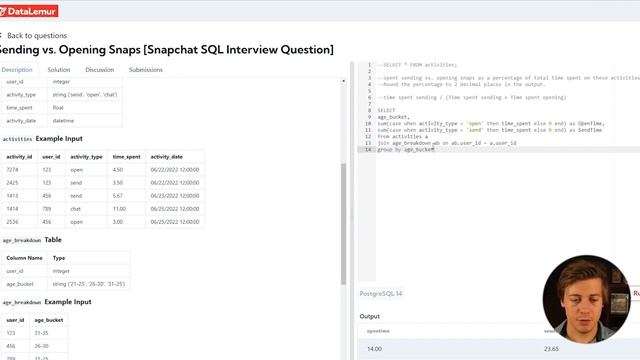Click the 'age_breakdown Table' heading
Screen dimensions: 640x360
(32, 240)
